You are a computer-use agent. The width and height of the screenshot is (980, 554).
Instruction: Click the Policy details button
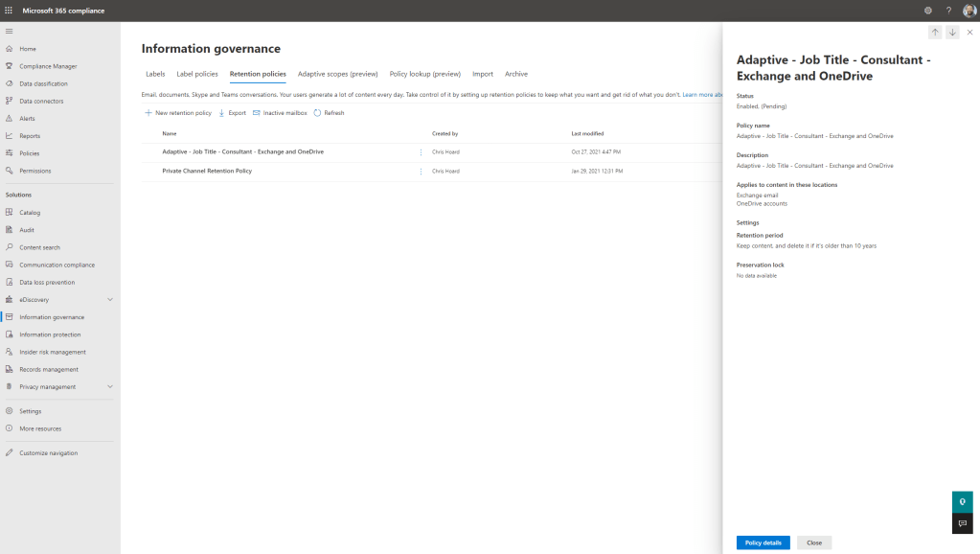[x=763, y=542]
